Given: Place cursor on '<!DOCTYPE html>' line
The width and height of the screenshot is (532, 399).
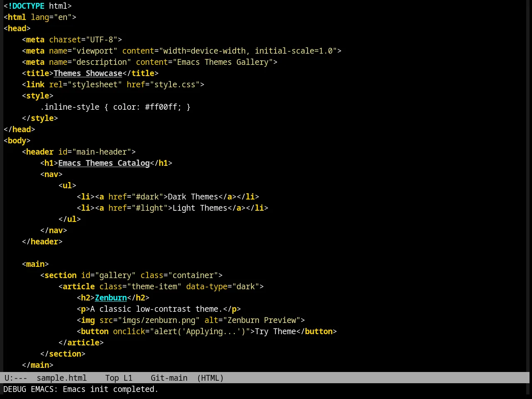Looking at the screenshot, I should (38, 6).
